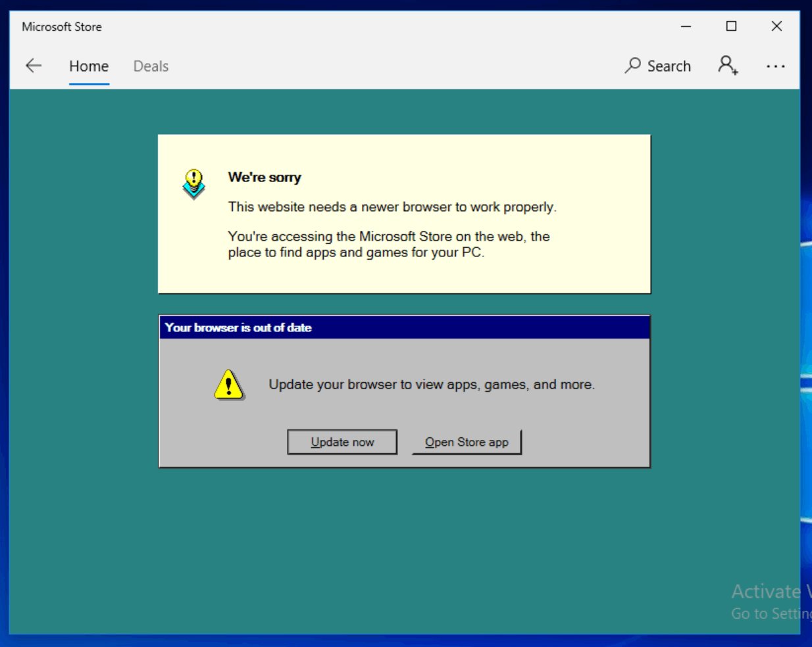
Task: Open Search in Microsoft Store
Action: 657,66
